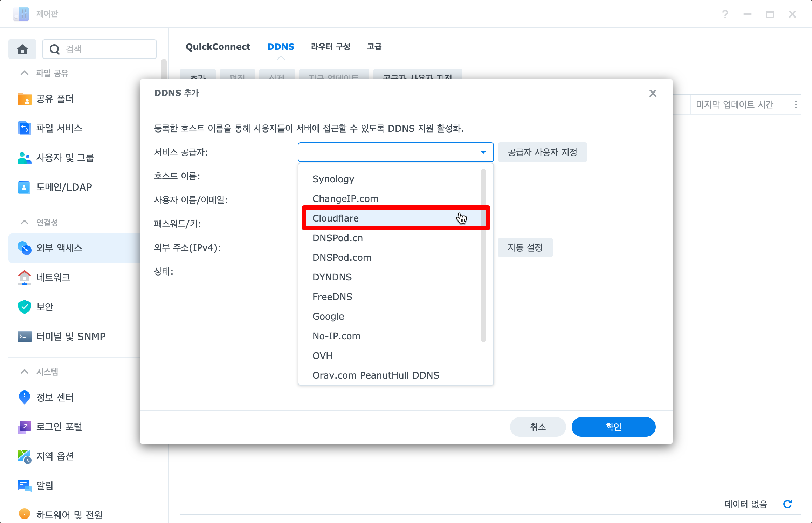Viewport: 812px width, 523px height.
Task: Click the dropdown list scrollbar
Action: click(483, 255)
